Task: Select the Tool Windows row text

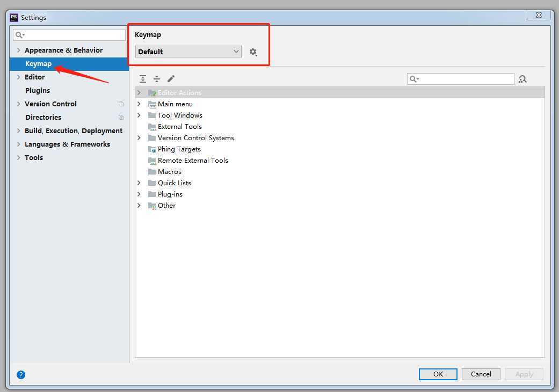Action: tap(180, 115)
